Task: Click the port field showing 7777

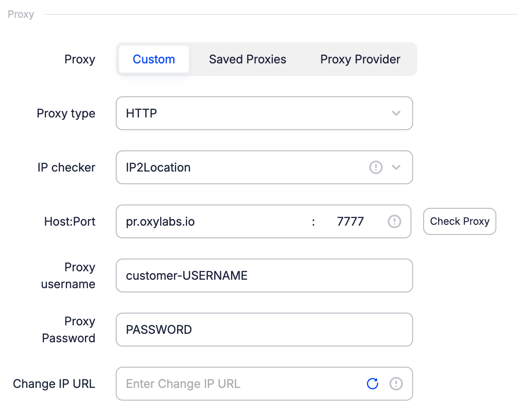Action: click(x=351, y=221)
